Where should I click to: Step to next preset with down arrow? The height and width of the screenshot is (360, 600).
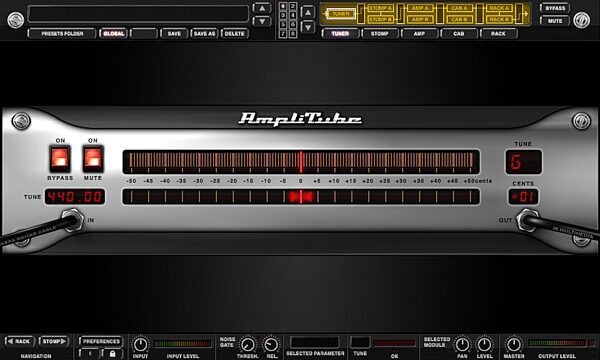(262, 21)
